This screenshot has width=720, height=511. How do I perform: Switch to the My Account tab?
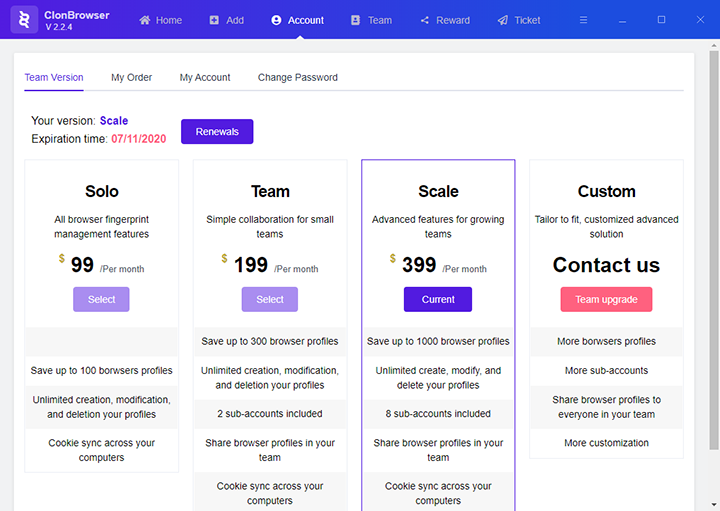tap(205, 78)
